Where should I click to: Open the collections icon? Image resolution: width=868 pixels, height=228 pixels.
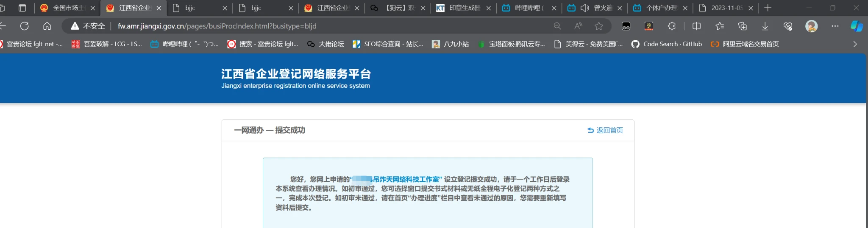coord(742,26)
